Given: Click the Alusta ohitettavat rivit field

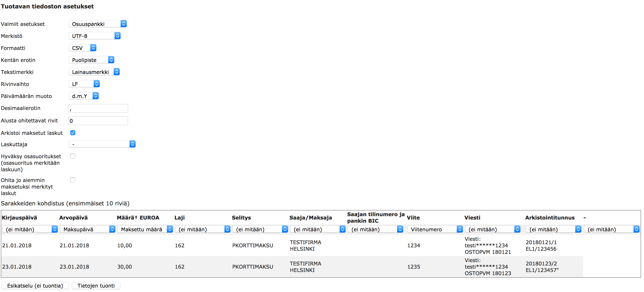Looking at the screenshot, I should (98, 121).
